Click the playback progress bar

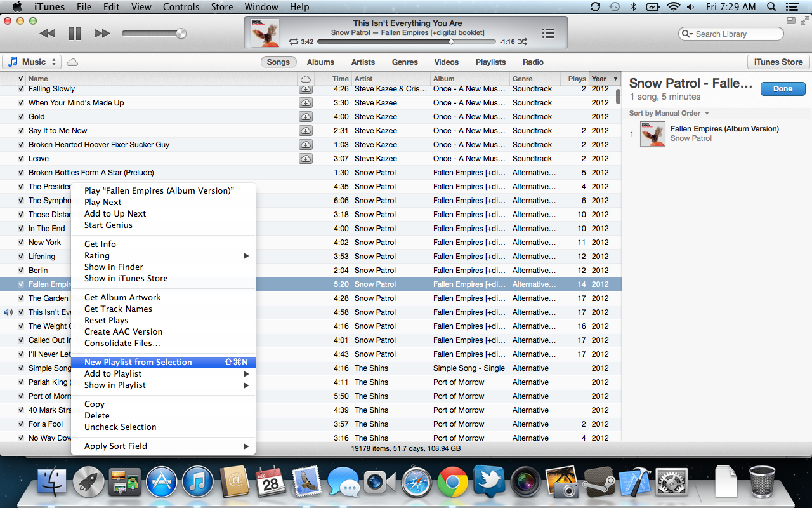click(x=406, y=42)
